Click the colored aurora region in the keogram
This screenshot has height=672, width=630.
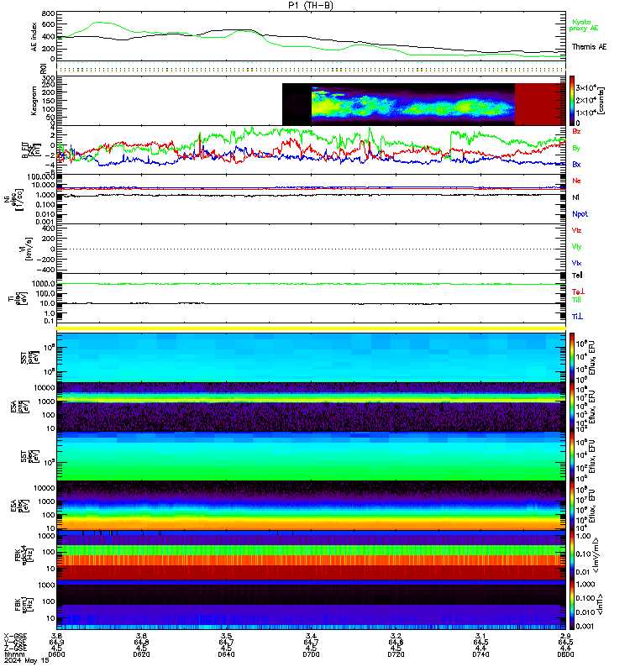pos(412,102)
